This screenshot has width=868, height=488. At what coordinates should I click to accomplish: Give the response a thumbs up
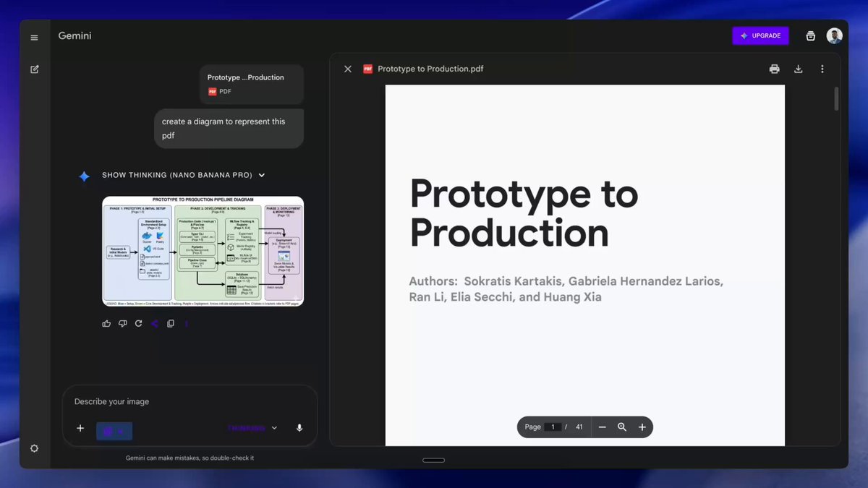coord(107,323)
